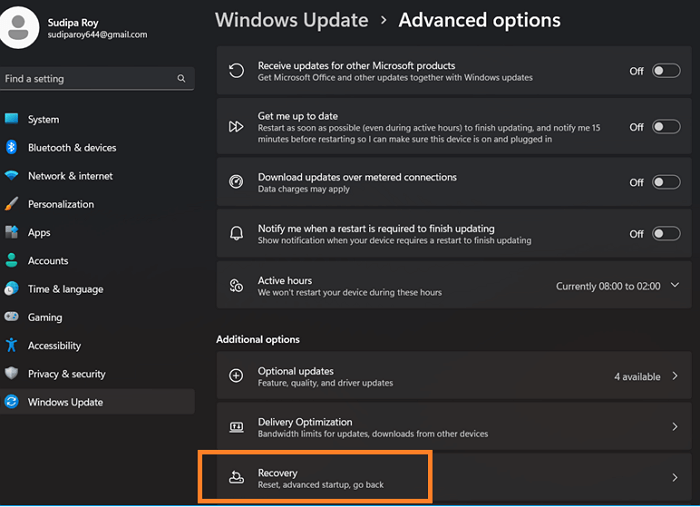This screenshot has width=700, height=507.
Task: Expand the Active hours dropdown chevron
Action: [675, 286]
